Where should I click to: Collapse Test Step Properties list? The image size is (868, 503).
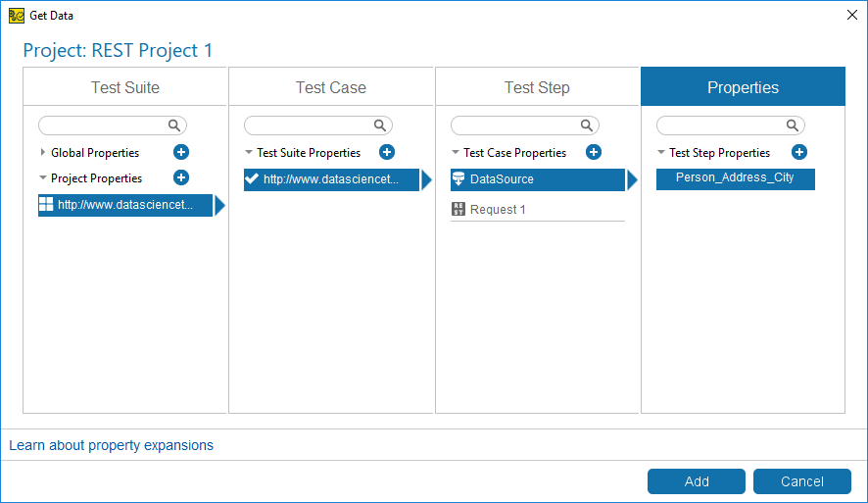point(661,152)
